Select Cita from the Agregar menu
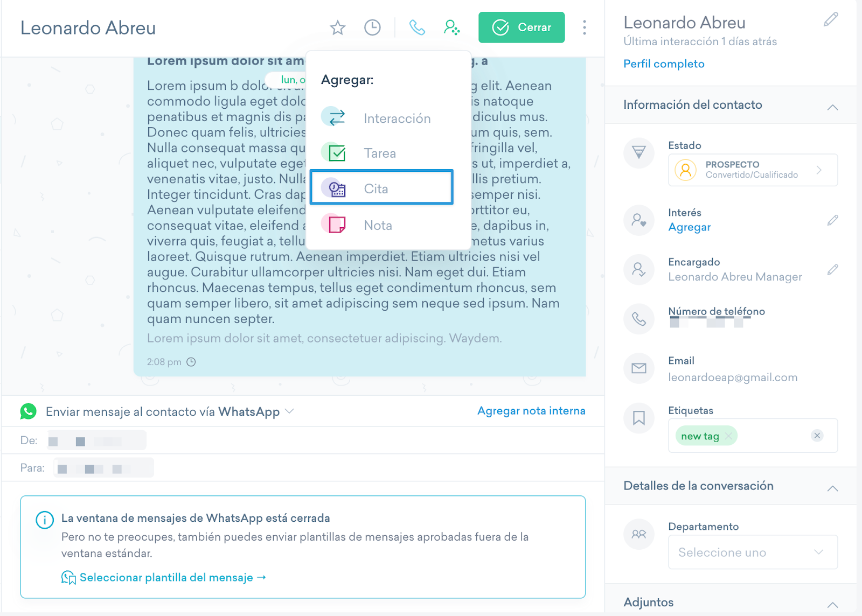 [381, 188]
